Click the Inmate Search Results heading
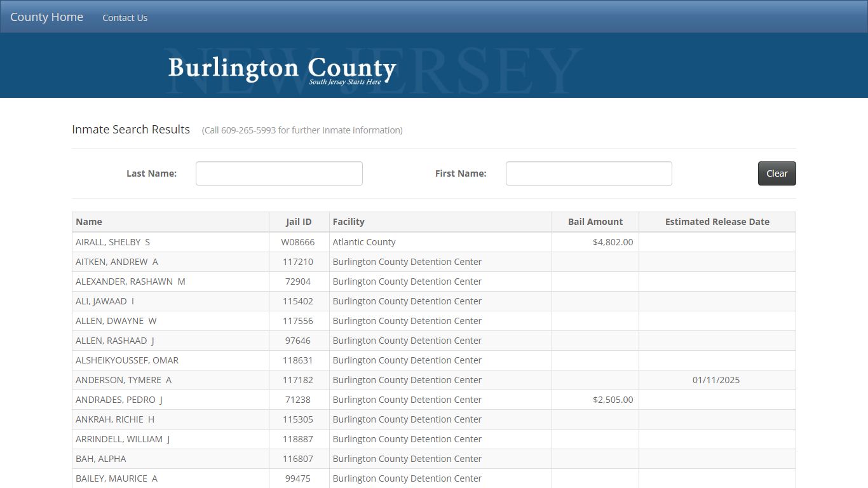This screenshot has height=488, width=868. [x=131, y=130]
